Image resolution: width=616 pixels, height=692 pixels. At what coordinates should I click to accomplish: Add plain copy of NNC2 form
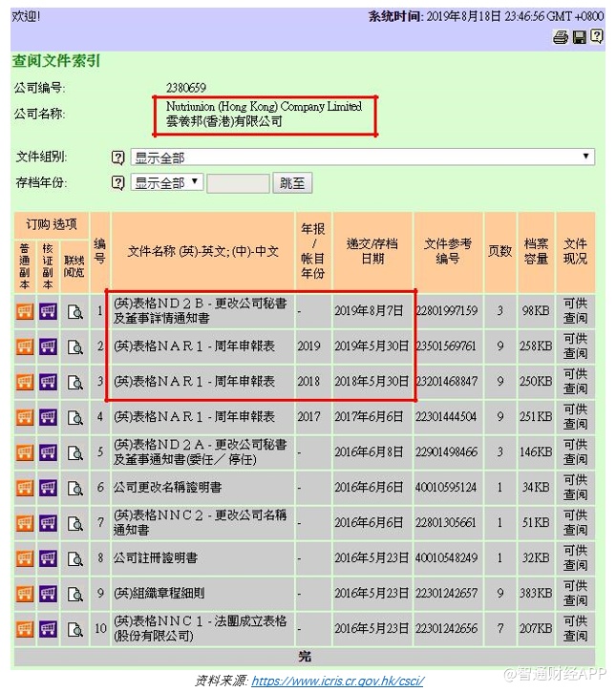[25, 523]
